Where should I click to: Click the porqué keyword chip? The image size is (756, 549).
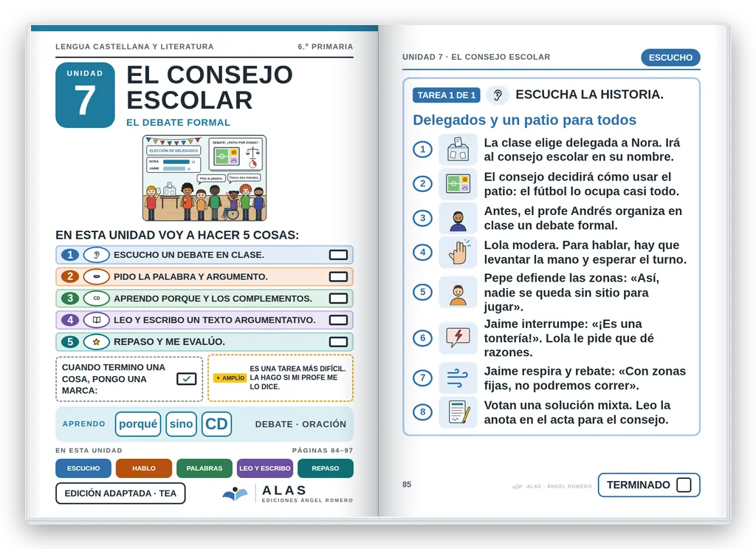(x=138, y=424)
